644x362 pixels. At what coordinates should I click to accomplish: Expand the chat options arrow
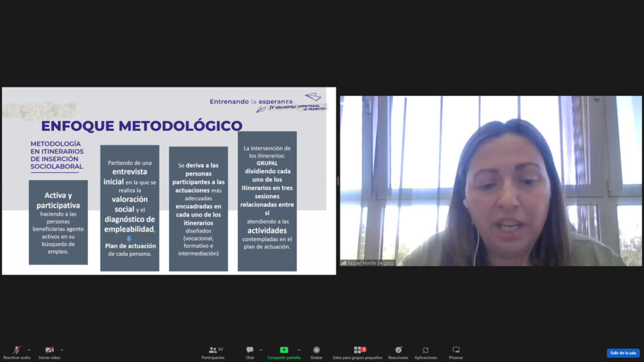click(x=261, y=350)
